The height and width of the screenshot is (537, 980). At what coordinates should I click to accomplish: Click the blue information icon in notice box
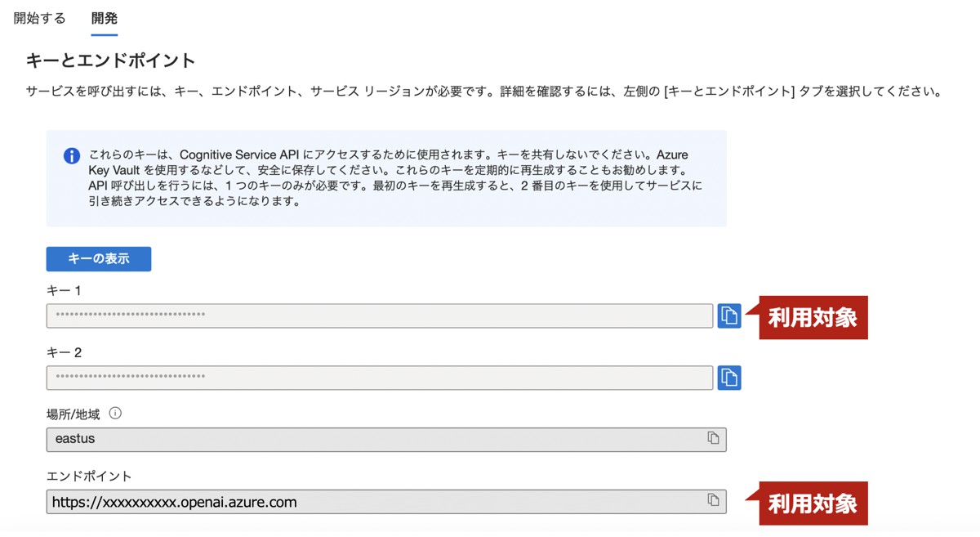pyautogui.click(x=72, y=155)
